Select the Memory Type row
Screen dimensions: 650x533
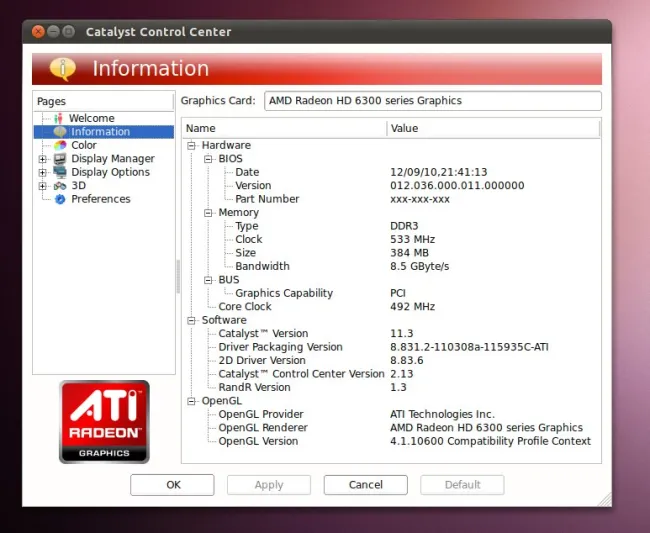pyautogui.click(x=391, y=226)
